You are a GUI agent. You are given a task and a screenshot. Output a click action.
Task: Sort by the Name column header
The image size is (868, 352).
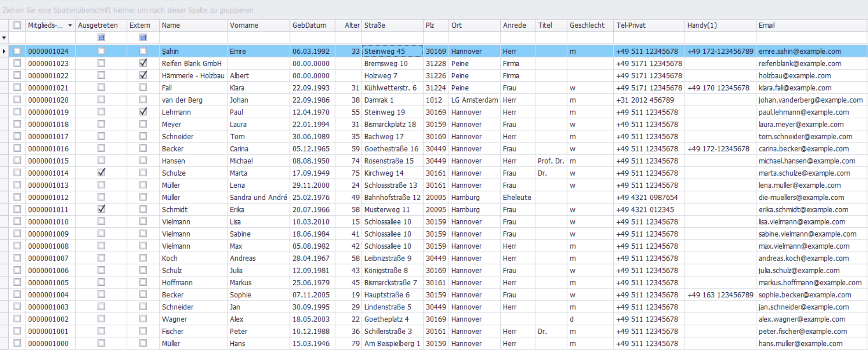pyautogui.click(x=193, y=26)
